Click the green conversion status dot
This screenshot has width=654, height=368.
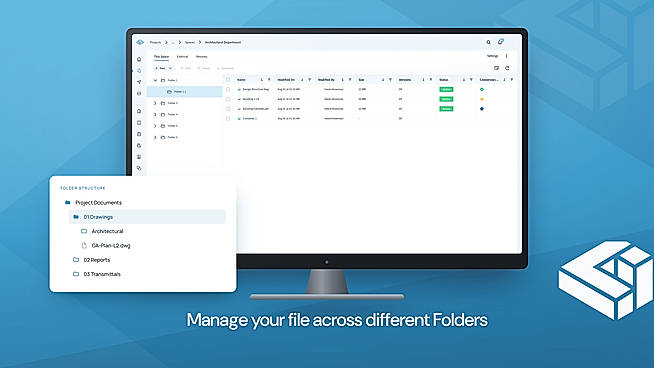[x=482, y=89]
